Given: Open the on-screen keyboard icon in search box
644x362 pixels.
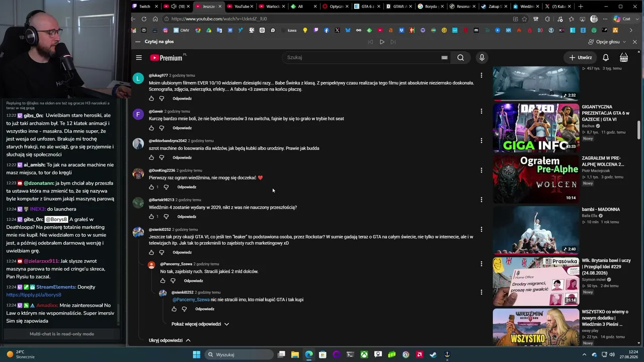Looking at the screenshot, I should 444,57.
